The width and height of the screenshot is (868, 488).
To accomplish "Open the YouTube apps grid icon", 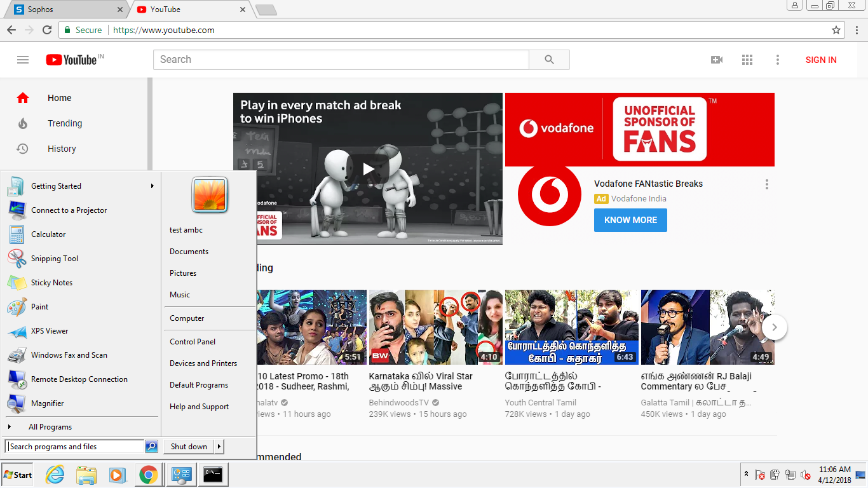I will pyautogui.click(x=747, y=60).
